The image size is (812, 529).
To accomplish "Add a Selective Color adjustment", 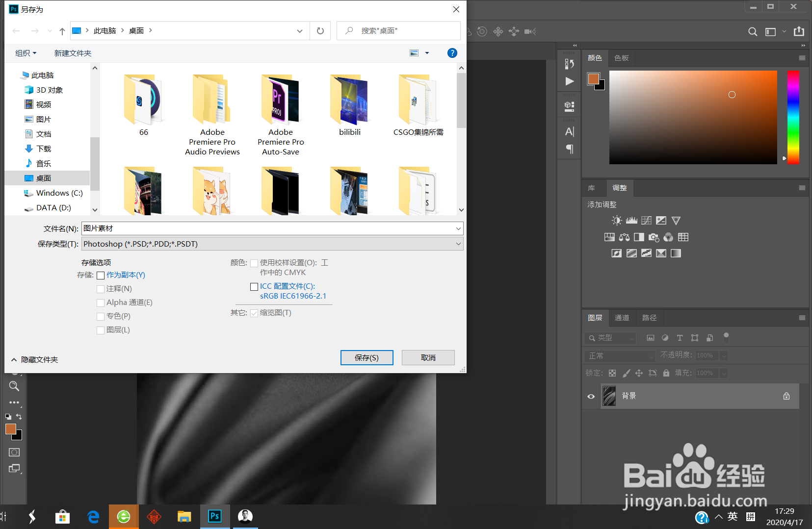I will click(661, 253).
